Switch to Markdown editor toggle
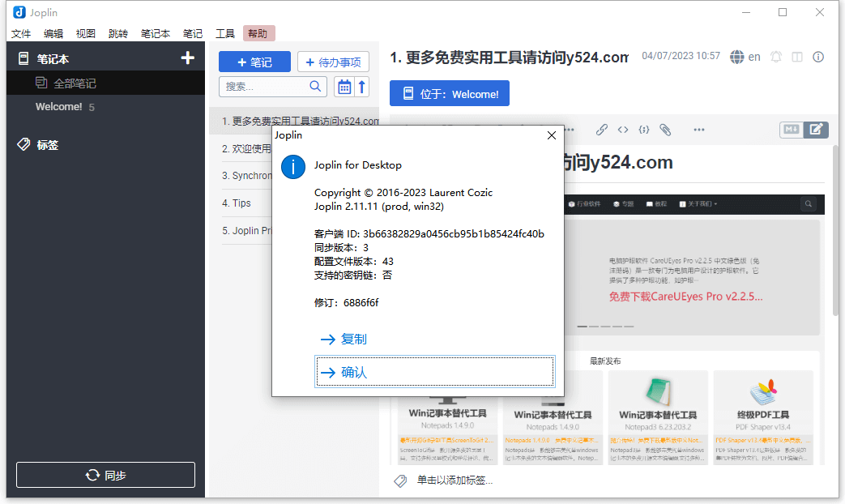Screen dimensions: 845x504 click(791, 130)
